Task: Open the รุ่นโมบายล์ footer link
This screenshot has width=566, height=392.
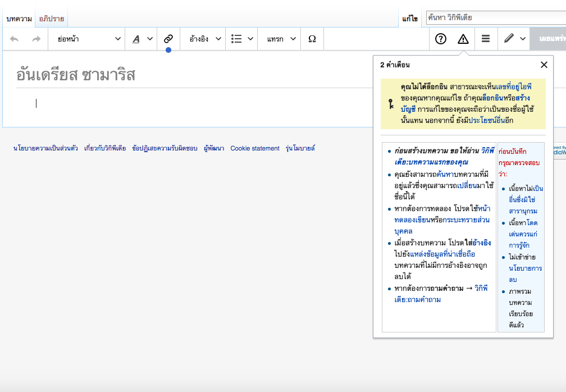Action: (x=300, y=148)
